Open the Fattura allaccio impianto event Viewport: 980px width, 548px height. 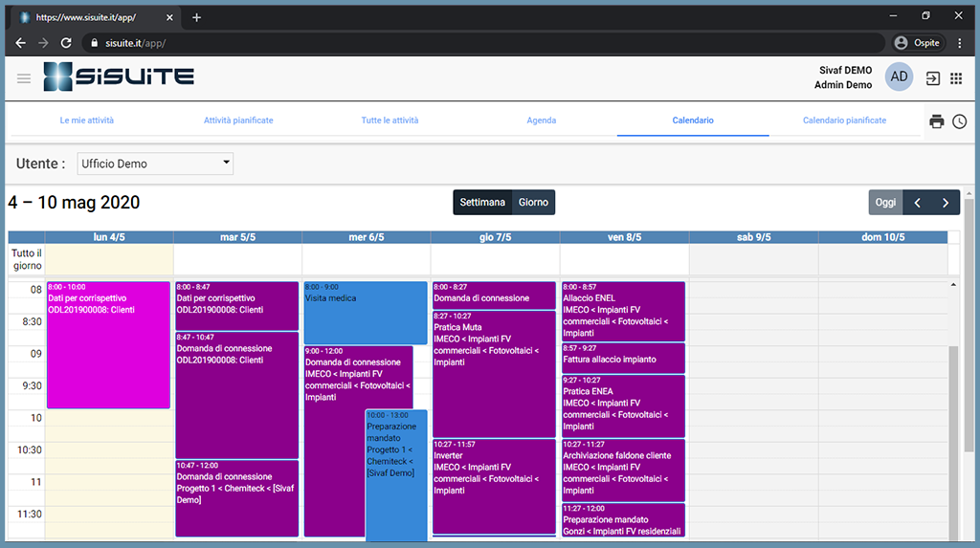click(x=623, y=359)
